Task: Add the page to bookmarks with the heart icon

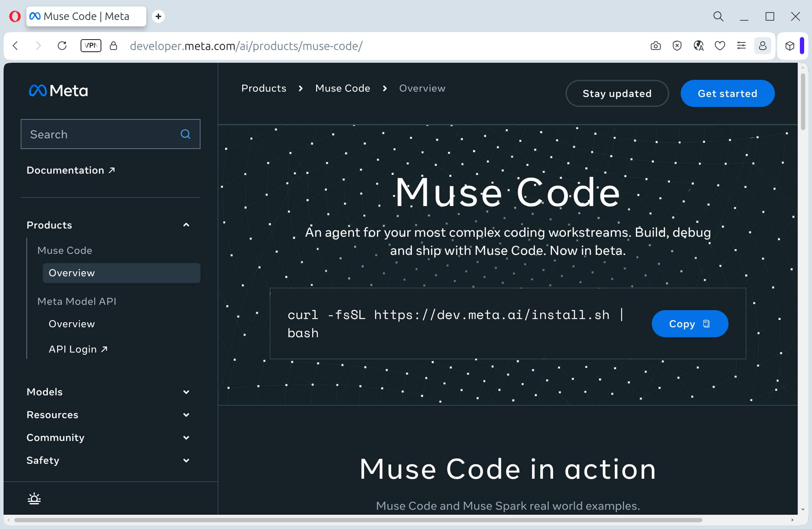Action: coord(720,46)
